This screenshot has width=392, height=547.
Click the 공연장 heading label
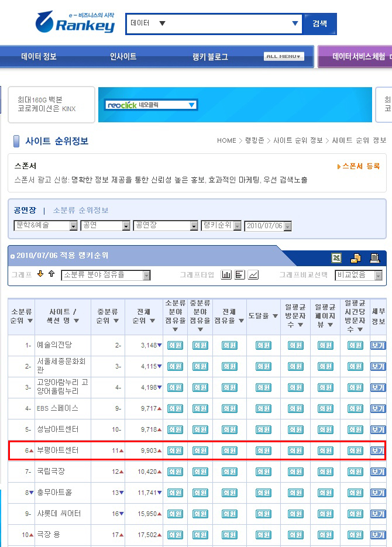(x=25, y=211)
